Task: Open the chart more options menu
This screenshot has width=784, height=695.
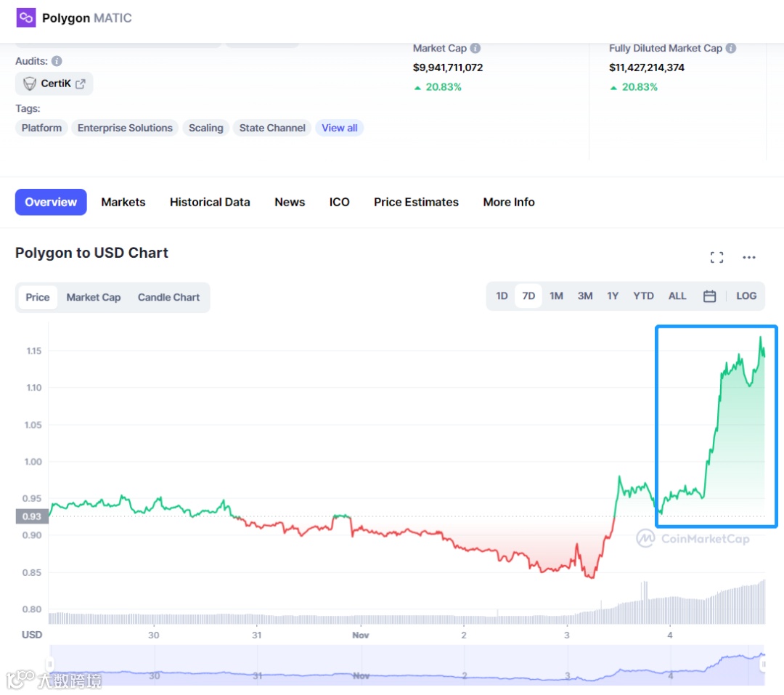Action: [x=748, y=257]
